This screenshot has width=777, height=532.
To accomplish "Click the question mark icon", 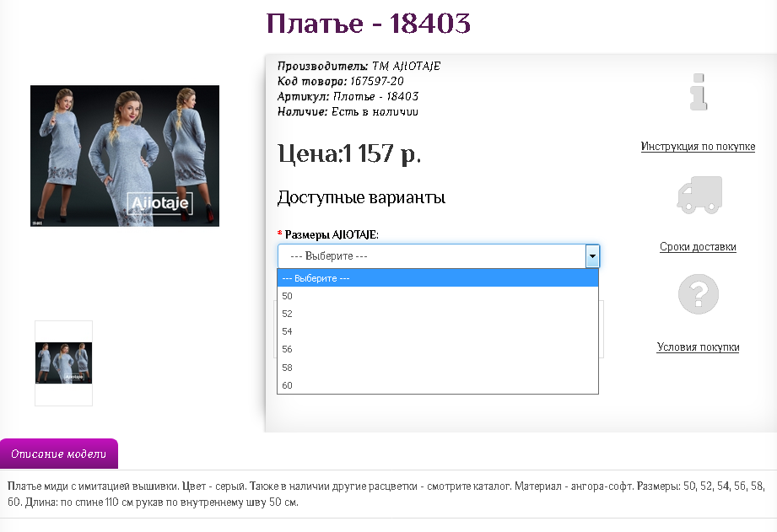I will coord(699,294).
